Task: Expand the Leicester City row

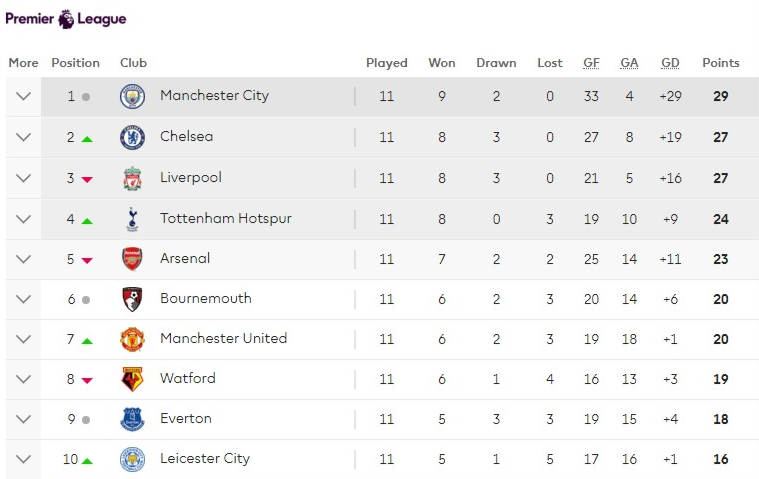Action: click(x=24, y=459)
